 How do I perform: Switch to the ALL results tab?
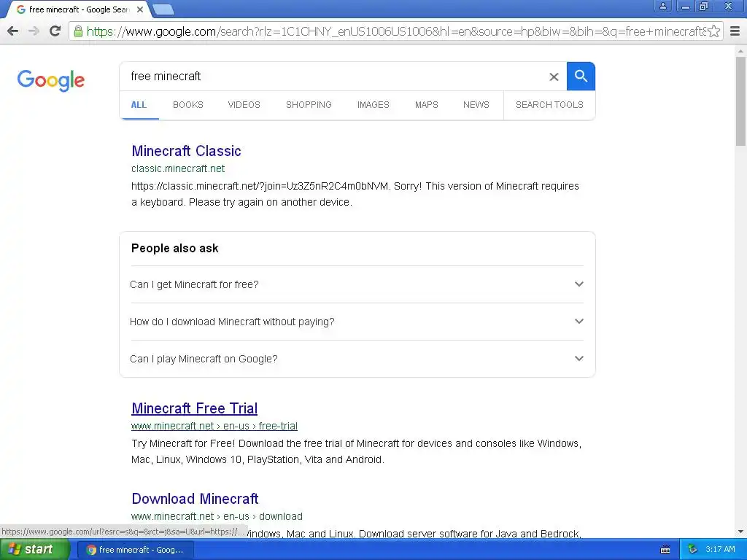pyautogui.click(x=139, y=105)
